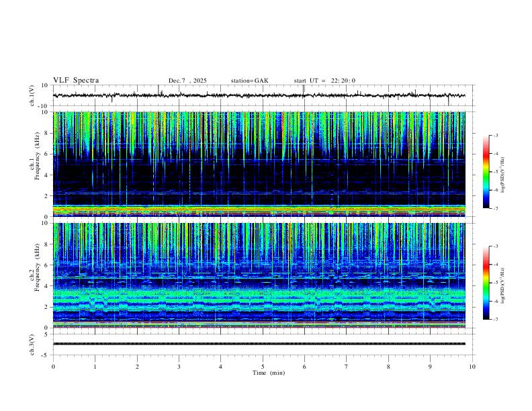
Task: Click inside the ch.2 spectrogram panel
Action: pos(259,275)
